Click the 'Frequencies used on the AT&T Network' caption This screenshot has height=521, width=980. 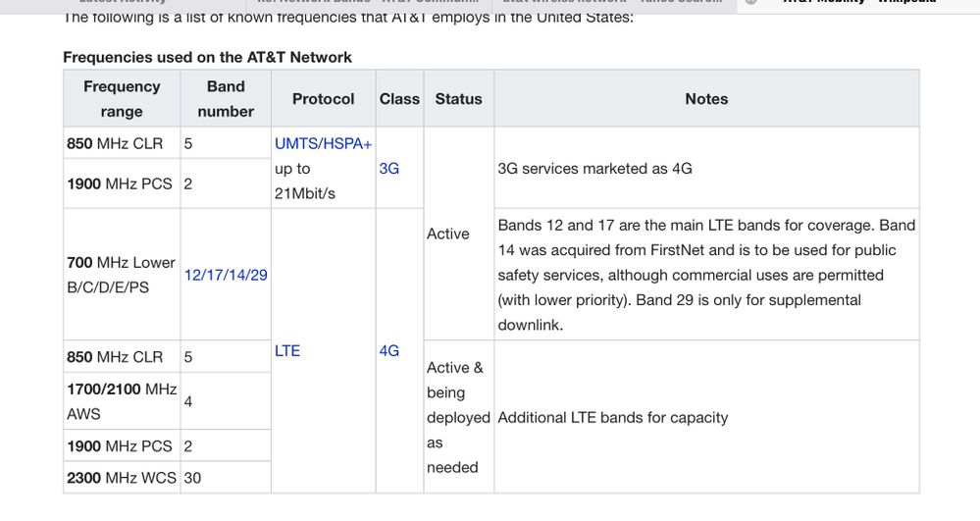(207, 57)
